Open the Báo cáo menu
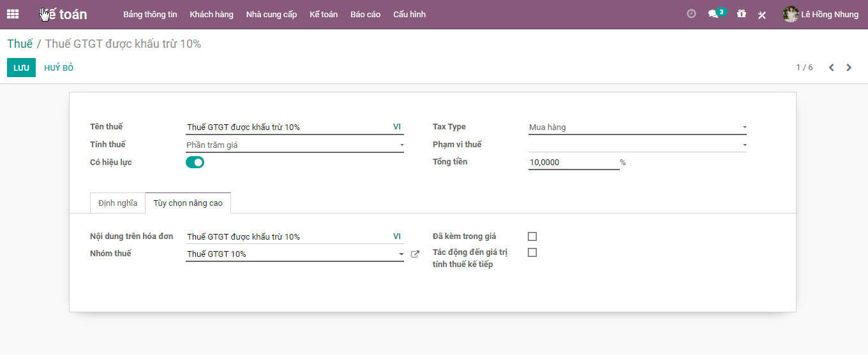The height and width of the screenshot is (355, 868). [365, 14]
